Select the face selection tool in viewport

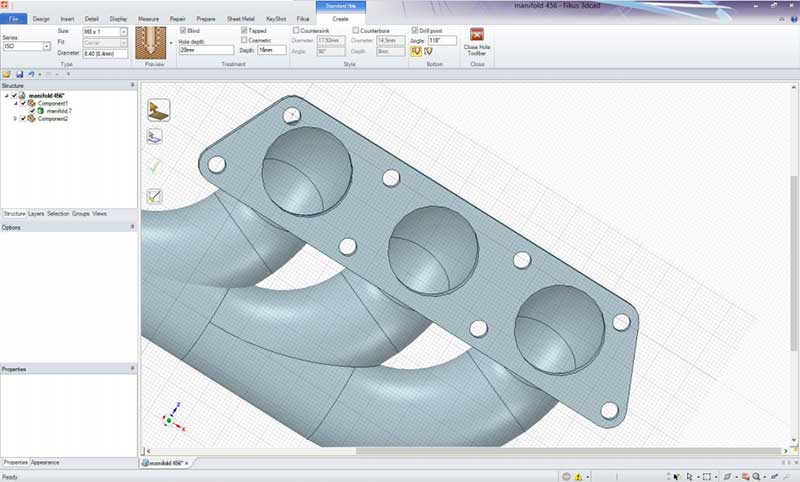158,110
